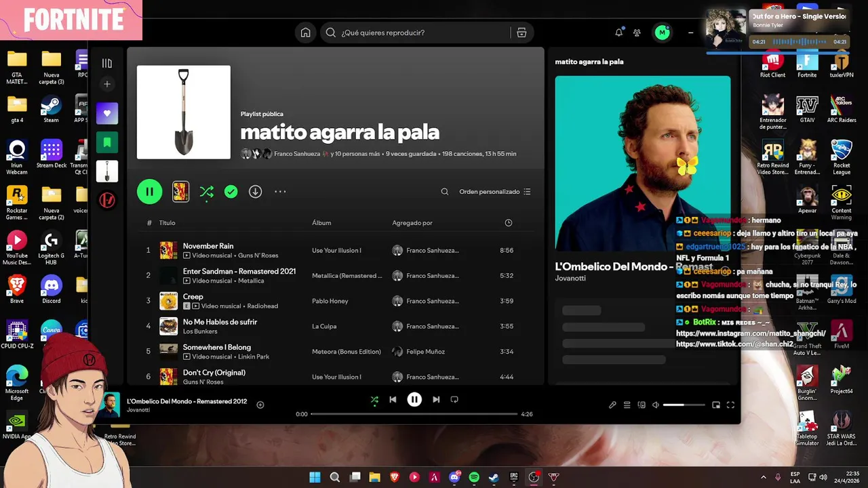
Task: Click the album preview next to pause
Action: pos(180,192)
